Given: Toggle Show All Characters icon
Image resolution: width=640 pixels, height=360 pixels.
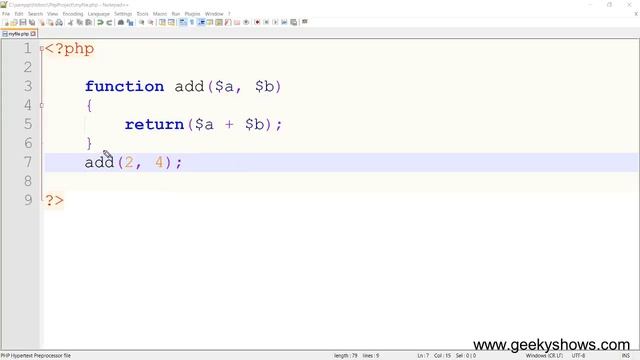Looking at the screenshot, I should click(192, 22).
